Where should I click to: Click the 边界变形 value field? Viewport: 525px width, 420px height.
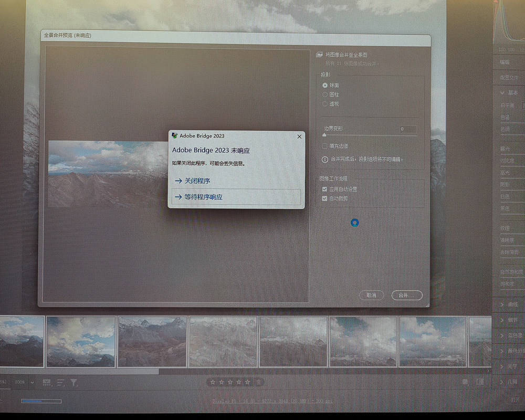(408, 129)
